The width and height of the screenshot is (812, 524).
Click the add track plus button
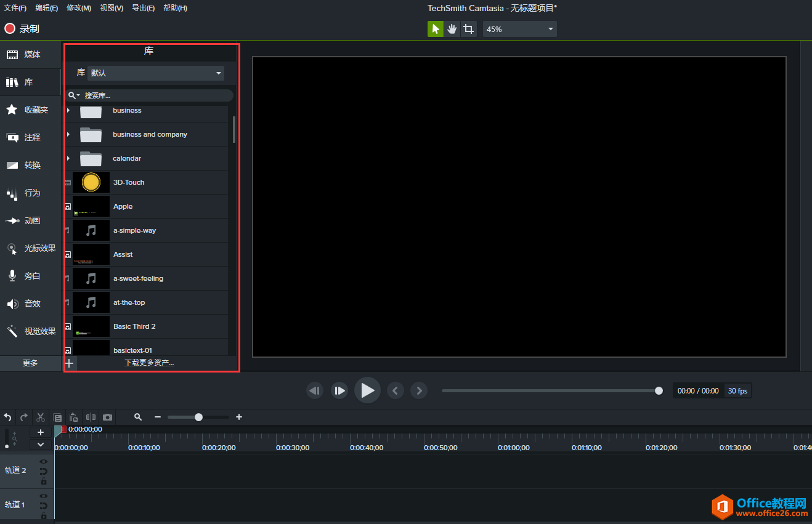coord(41,432)
